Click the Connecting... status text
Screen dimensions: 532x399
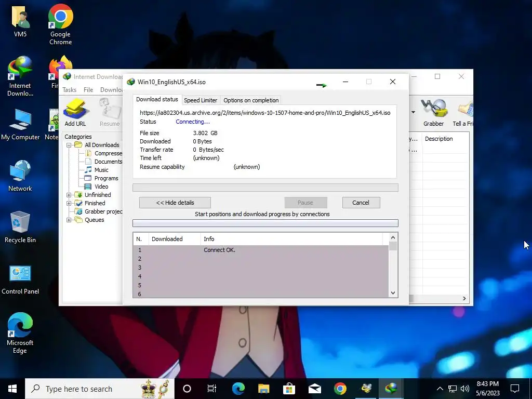193,122
